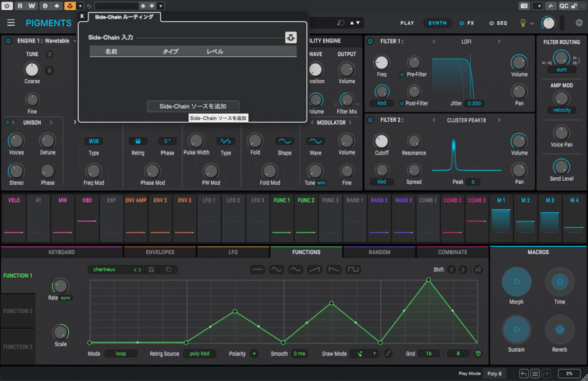Screen dimensions: 588x381
Task: Click the Q quantize button beside Coarse
Action: coord(49,70)
